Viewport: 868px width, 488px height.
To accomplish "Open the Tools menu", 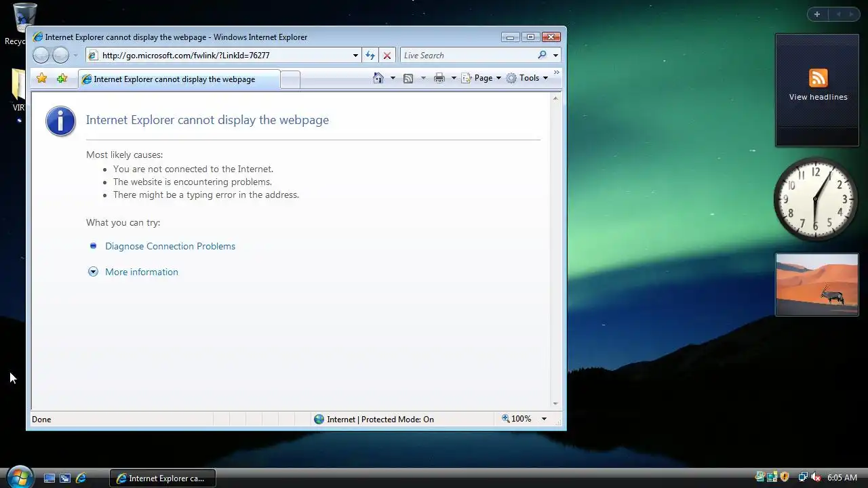I will [x=527, y=78].
